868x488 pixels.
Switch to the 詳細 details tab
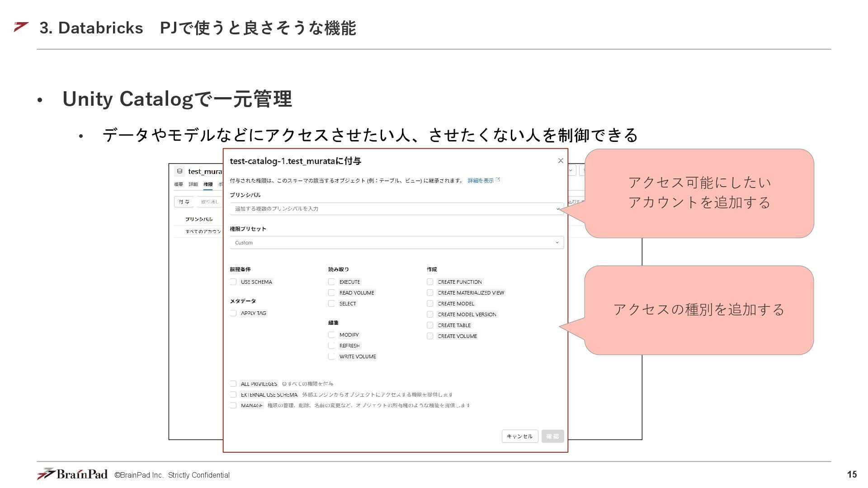click(193, 184)
